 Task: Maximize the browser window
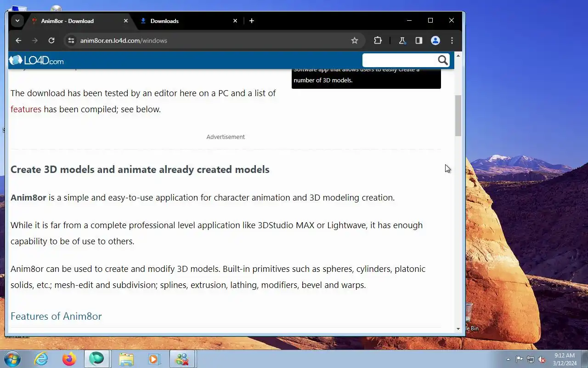430,20
